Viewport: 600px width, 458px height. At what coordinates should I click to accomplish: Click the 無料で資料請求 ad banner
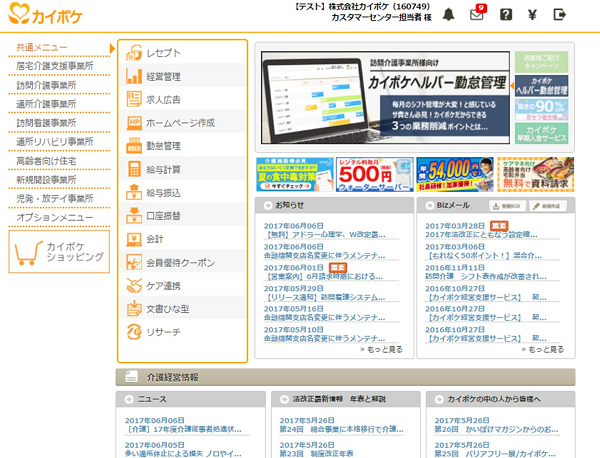[535, 174]
